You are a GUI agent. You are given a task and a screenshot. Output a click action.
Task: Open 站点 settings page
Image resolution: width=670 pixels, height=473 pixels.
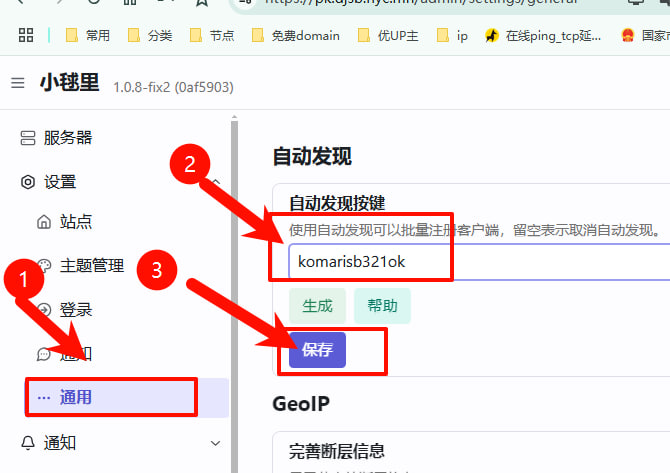[x=76, y=222]
